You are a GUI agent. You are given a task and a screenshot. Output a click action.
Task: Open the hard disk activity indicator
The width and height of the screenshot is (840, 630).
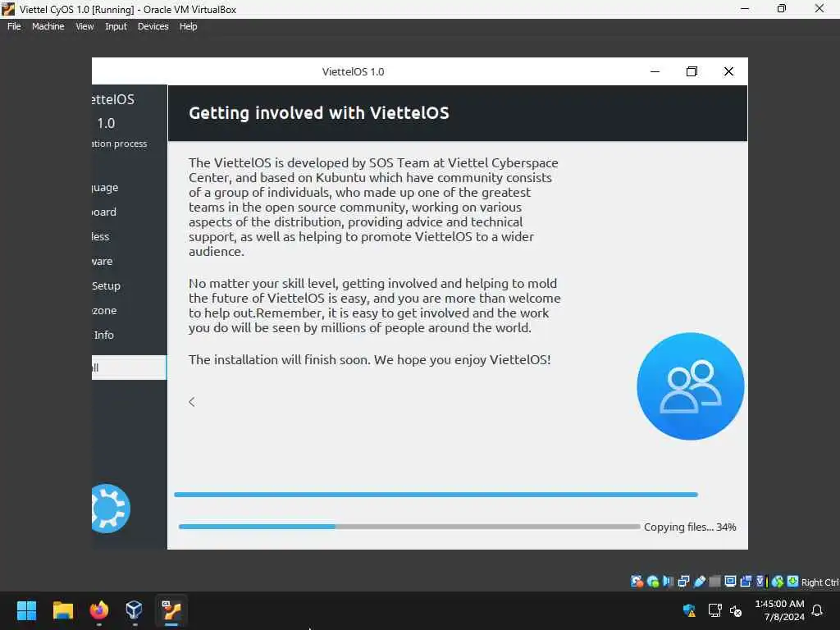coord(637,582)
